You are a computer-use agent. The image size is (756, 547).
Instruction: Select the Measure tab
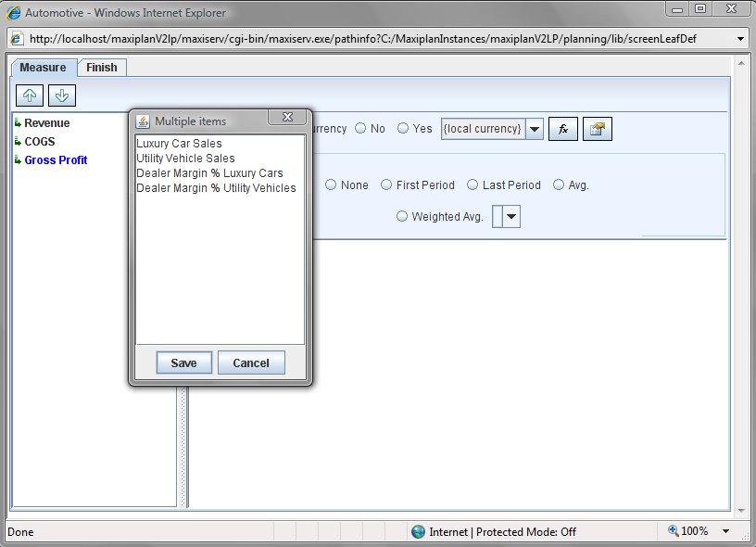point(43,68)
